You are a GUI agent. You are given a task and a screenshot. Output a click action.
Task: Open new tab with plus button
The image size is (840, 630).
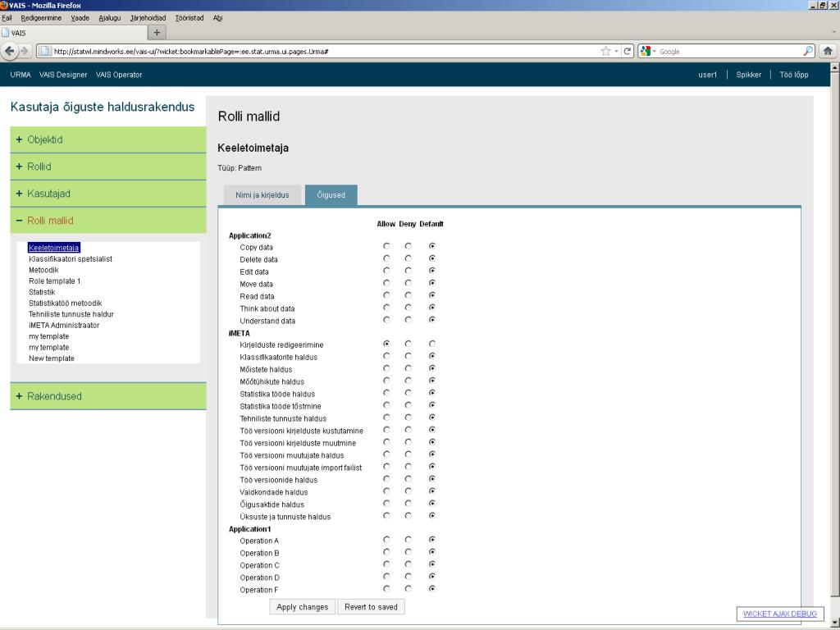pyautogui.click(x=157, y=33)
